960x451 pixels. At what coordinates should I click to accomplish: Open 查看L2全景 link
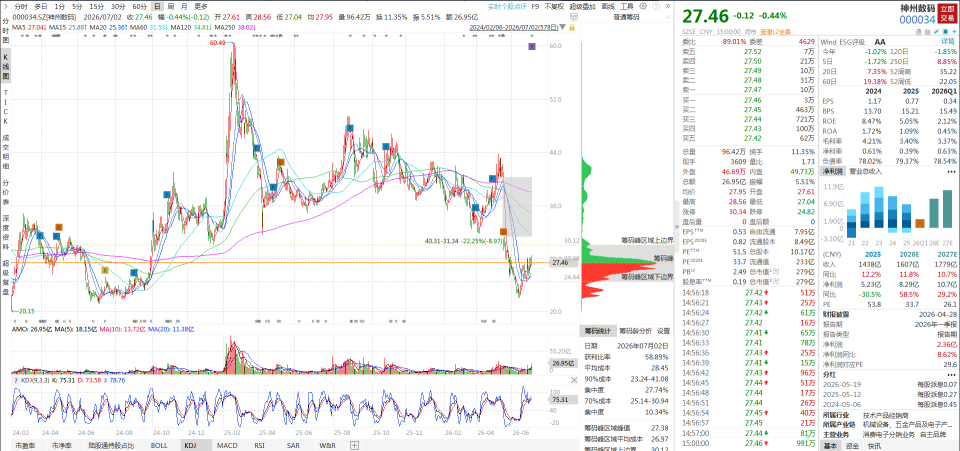[776, 32]
